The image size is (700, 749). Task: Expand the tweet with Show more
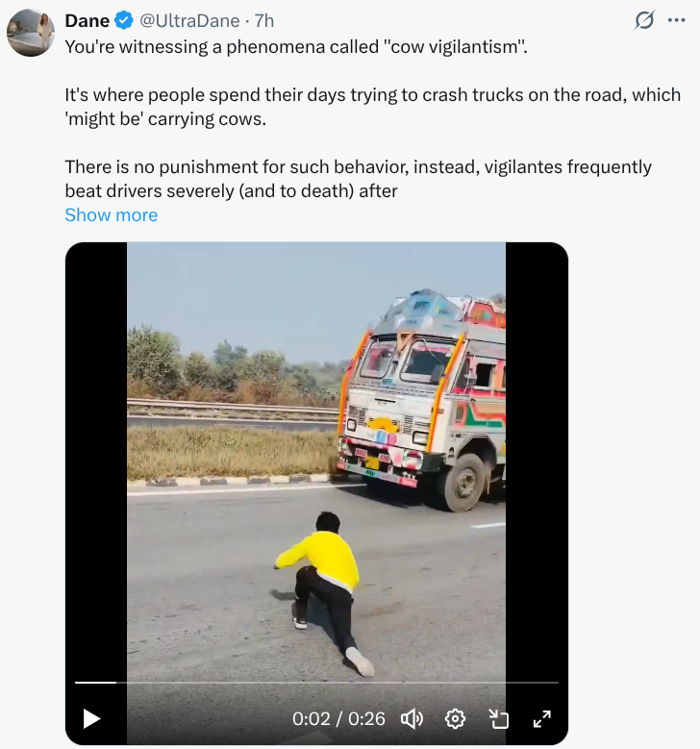click(112, 215)
